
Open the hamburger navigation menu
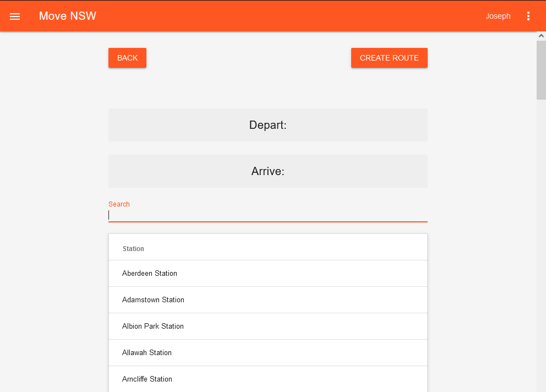15,17
